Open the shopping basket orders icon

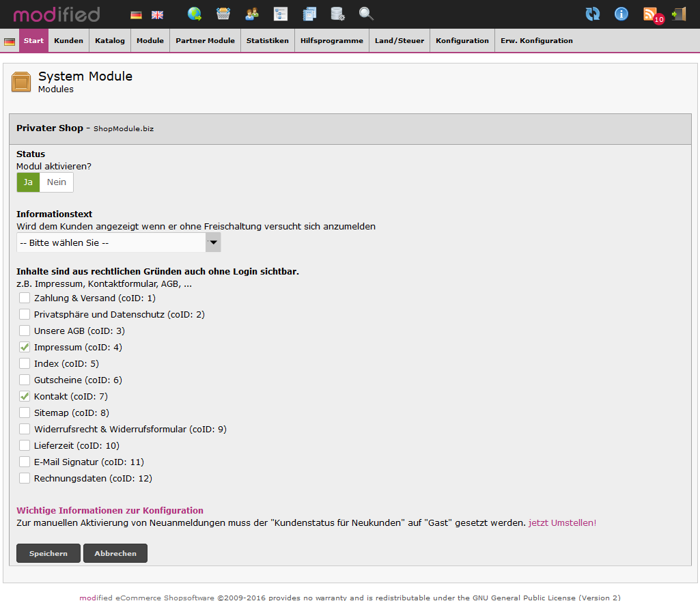click(x=223, y=14)
